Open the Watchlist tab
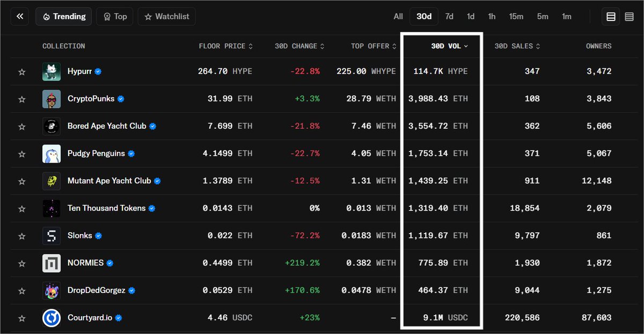644x334 pixels. point(166,17)
